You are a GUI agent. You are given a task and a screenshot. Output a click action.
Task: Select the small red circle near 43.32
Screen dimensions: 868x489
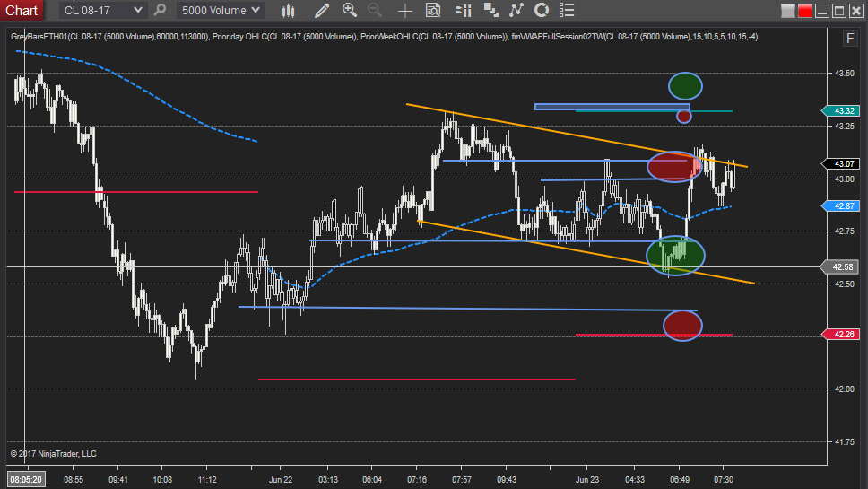pos(684,116)
